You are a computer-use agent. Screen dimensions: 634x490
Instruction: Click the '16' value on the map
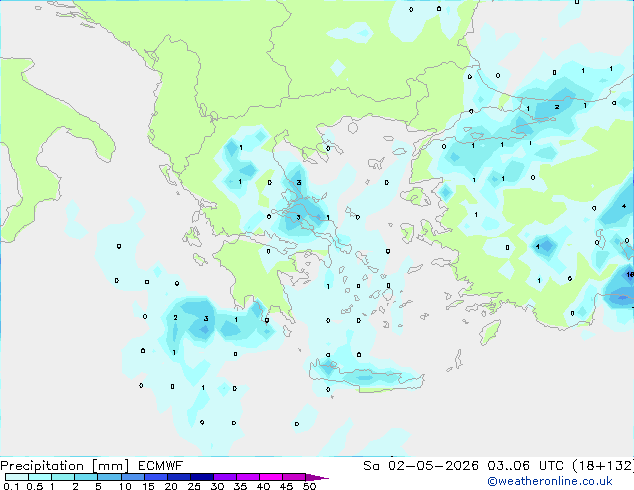[x=630, y=275]
